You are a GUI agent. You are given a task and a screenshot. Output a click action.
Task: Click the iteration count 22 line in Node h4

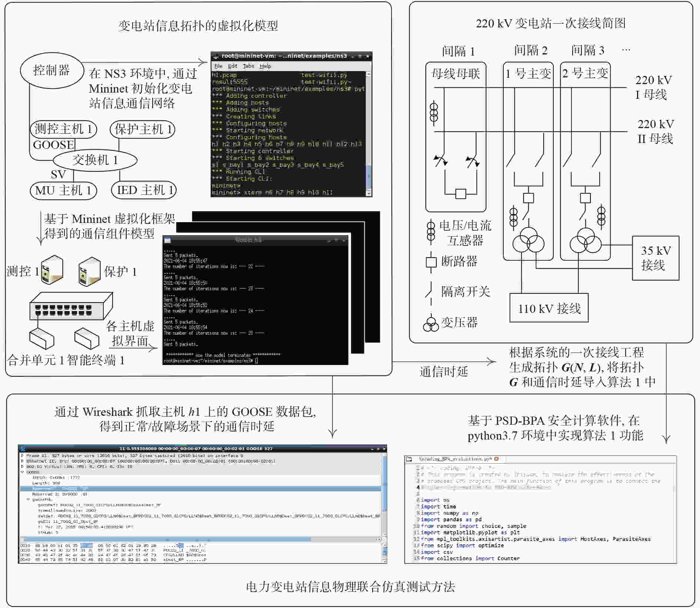click(x=214, y=266)
